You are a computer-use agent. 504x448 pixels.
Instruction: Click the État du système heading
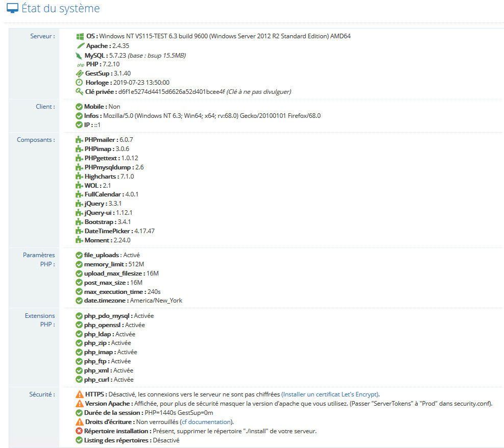point(60,8)
